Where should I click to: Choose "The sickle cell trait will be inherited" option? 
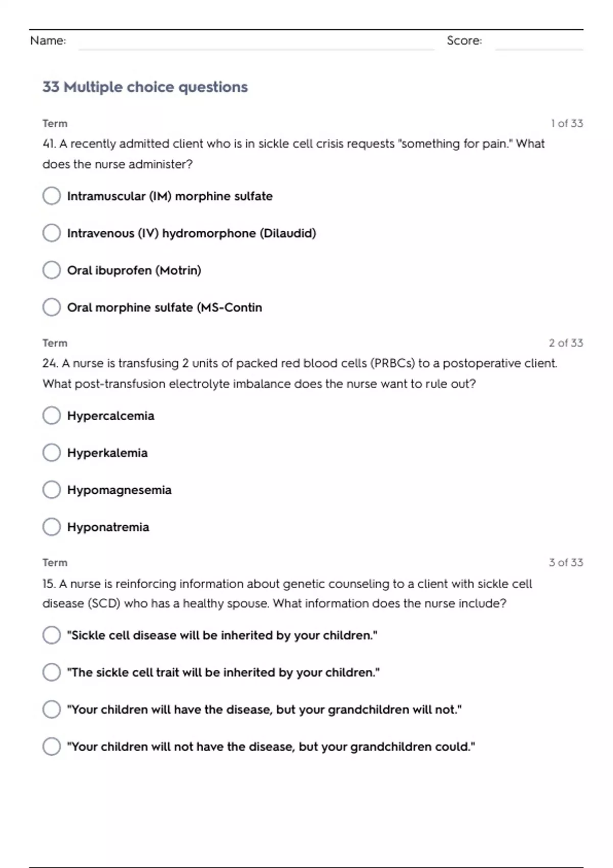point(52,672)
